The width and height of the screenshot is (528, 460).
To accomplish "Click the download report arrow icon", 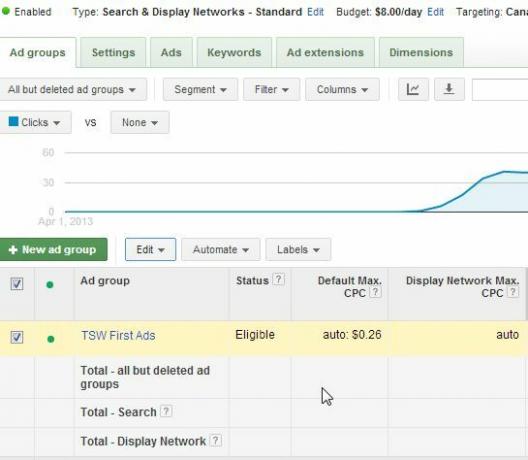I will click(x=449, y=90).
